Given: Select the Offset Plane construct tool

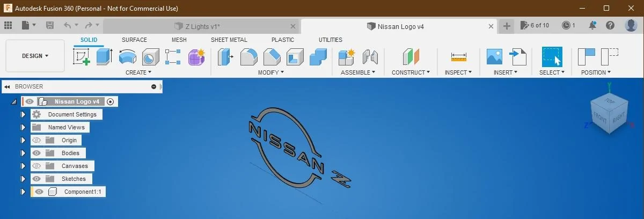Looking at the screenshot, I should pyautogui.click(x=411, y=56).
